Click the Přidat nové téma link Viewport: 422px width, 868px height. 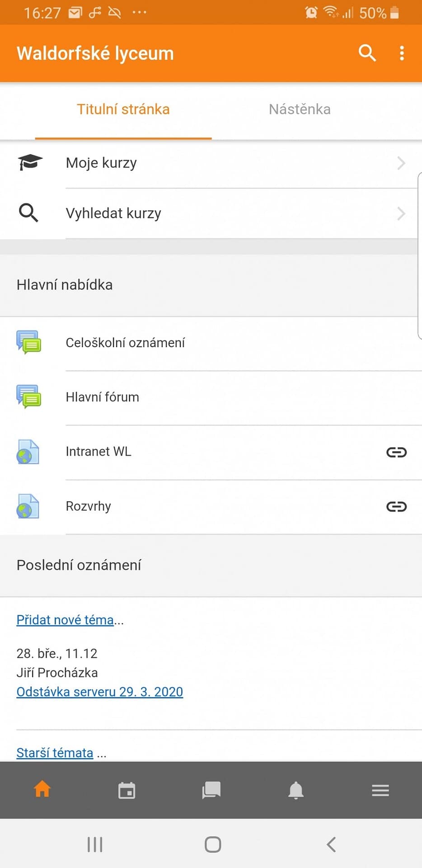[x=65, y=620]
